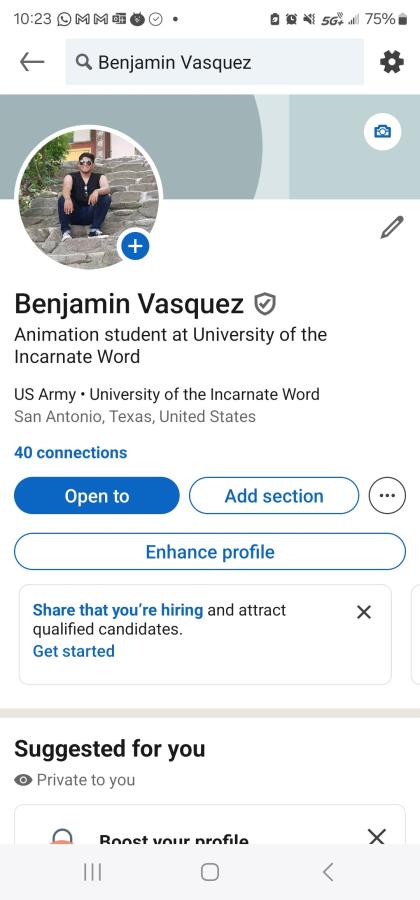Open the three-dot more options button
The height and width of the screenshot is (900, 420).
(x=387, y=495)
